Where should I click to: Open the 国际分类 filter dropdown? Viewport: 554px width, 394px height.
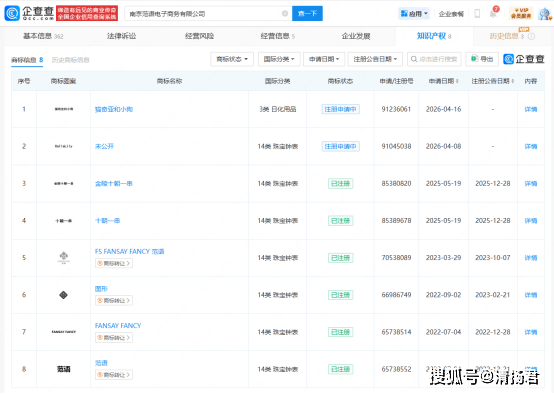point(279,59)
